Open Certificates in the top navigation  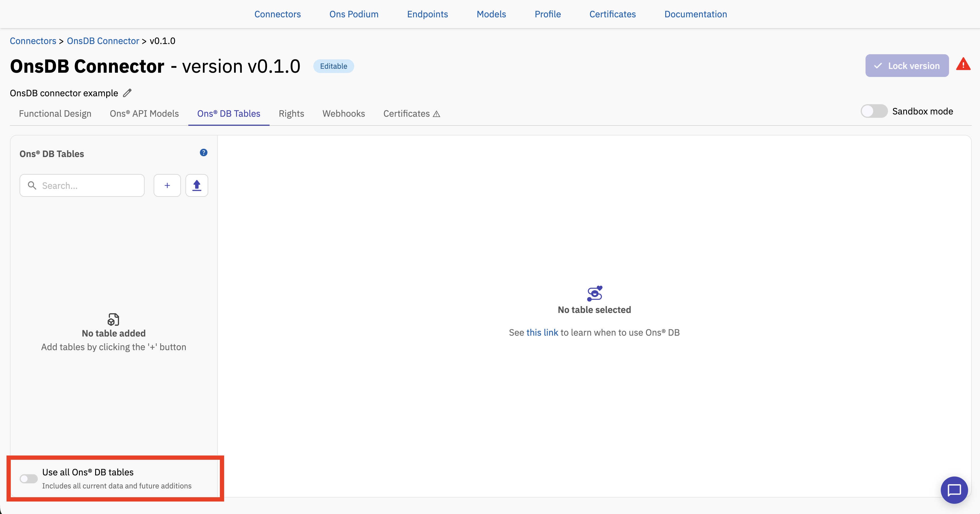(612, 14)
